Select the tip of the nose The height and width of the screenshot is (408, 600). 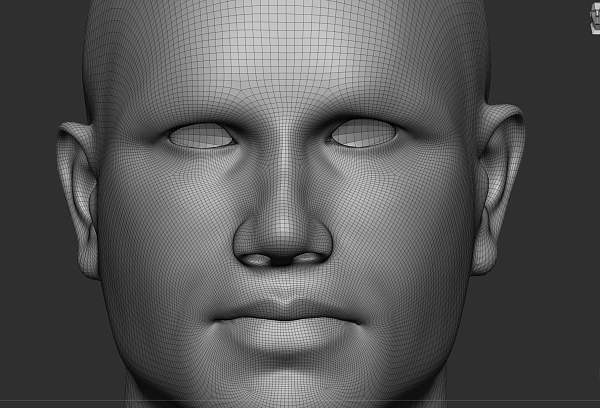point(283,236)
